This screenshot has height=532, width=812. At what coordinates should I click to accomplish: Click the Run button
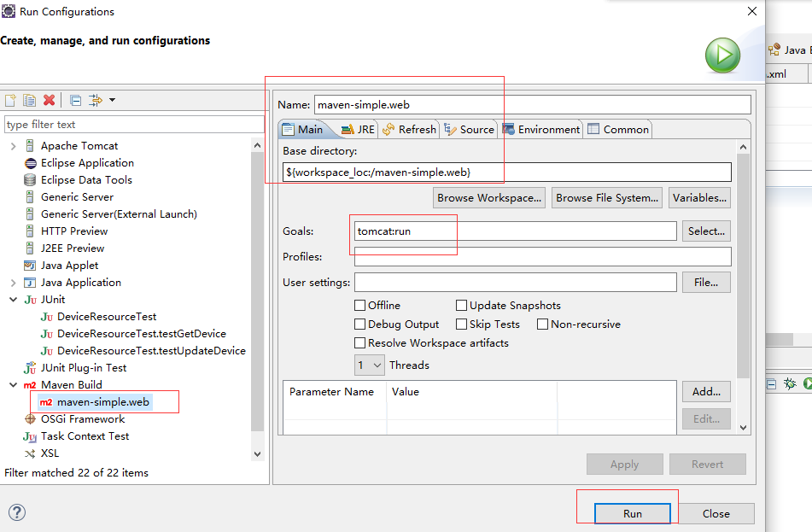633,513
